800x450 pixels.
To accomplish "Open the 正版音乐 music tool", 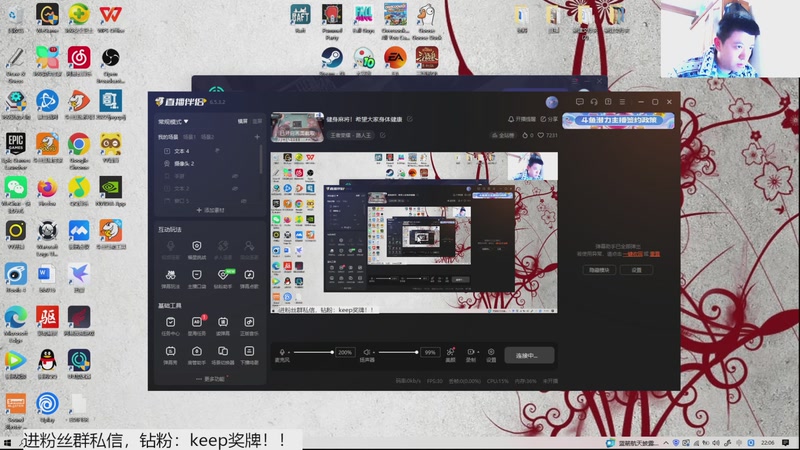I will pyautogui.click(x=249, y=325).
